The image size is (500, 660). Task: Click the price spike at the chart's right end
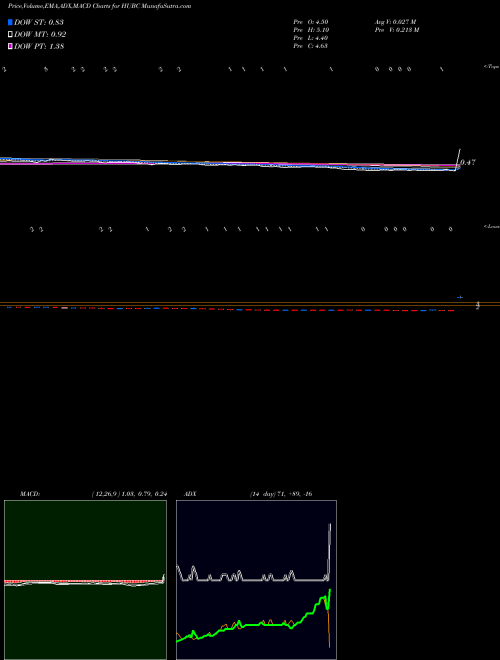[x=458, y=158]
